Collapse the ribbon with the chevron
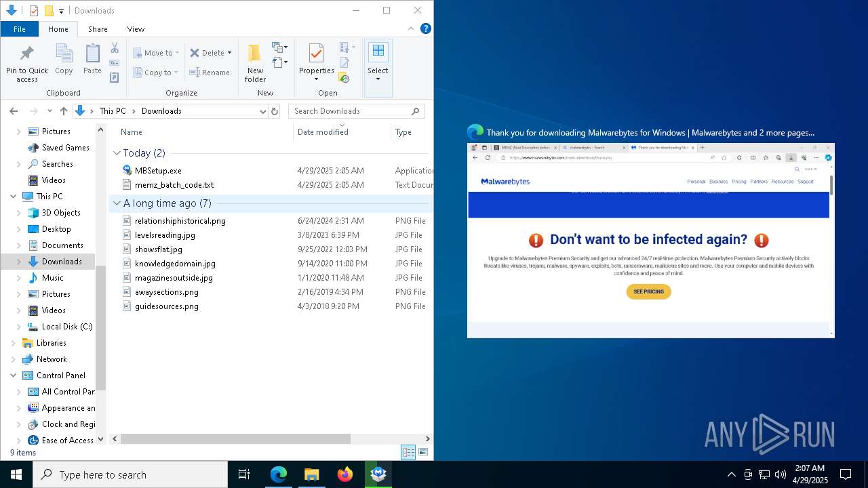The image size is (868, 488). [x=411, y=29]
